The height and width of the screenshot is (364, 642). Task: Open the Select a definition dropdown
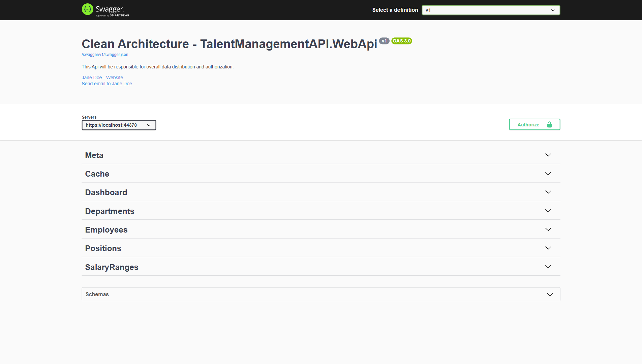(x=490, y=10)
